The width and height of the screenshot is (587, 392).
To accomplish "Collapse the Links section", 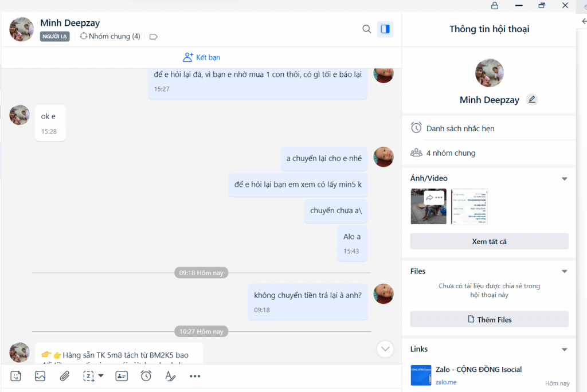I will (564, 350).
